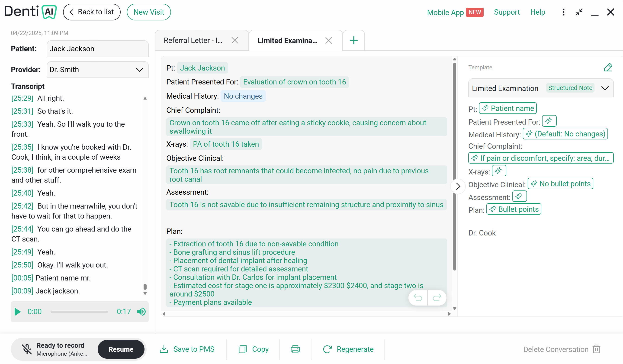Copy the note
Image resolution: width=623 pixels, height=364 pixels.
[254, 349]
